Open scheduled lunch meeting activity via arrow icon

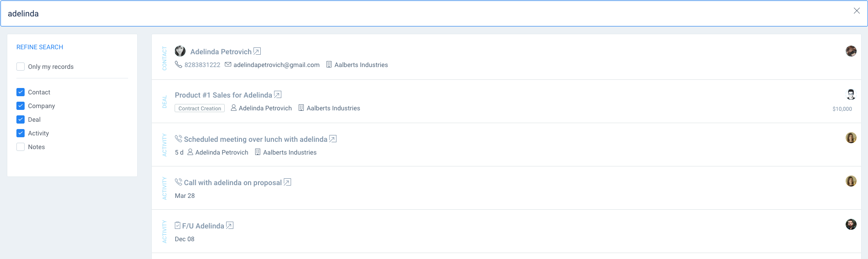(x=333, y=139)
